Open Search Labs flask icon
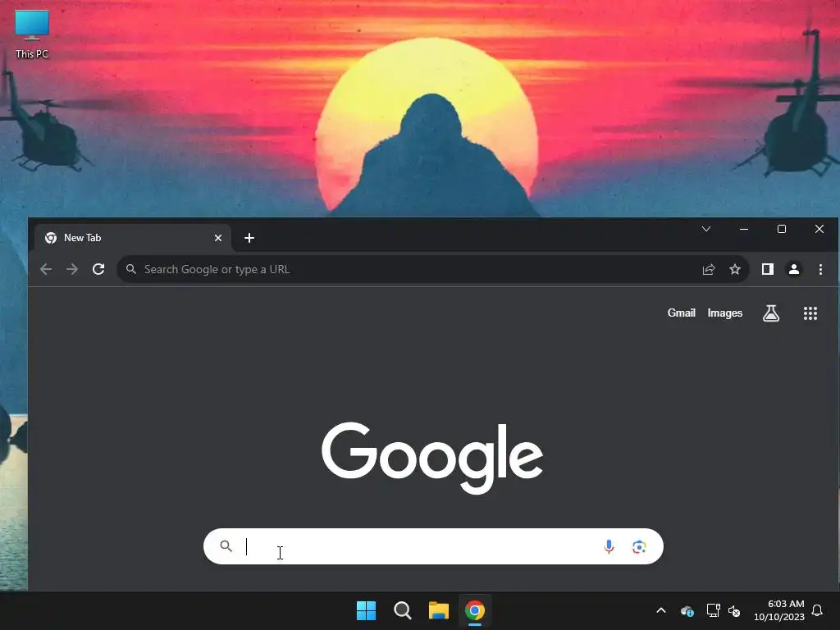Image resolution: width=840 pixels, height=630 pixels. 771,313
